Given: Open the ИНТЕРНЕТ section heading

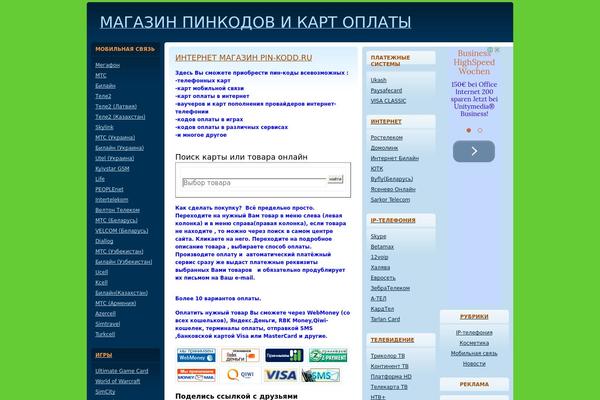Looking at the screenshot, I should coord(386,121).
